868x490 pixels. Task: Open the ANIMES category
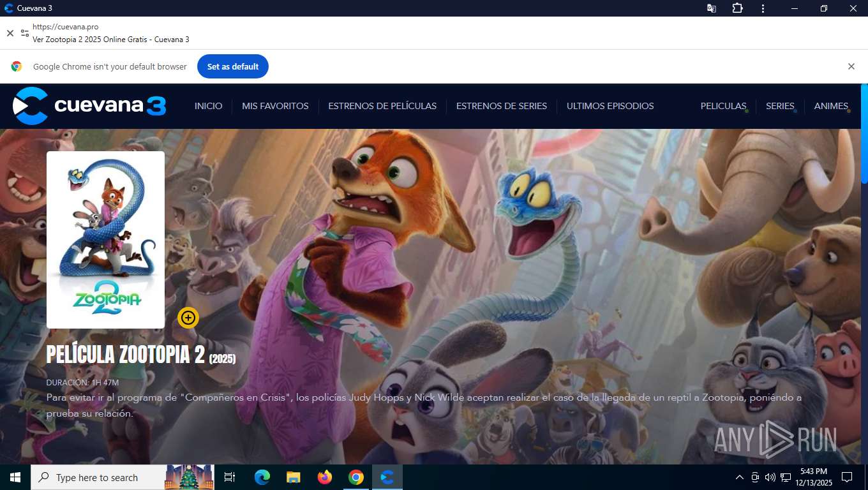[831, 106]
